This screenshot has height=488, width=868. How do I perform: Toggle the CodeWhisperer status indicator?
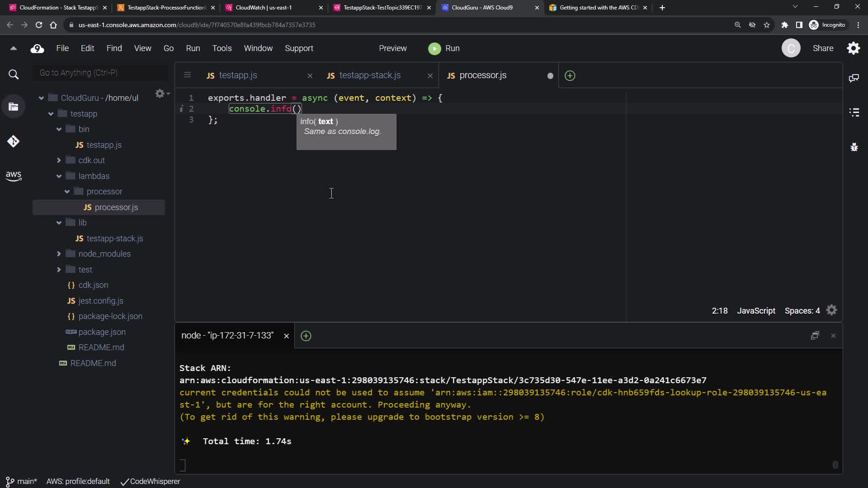151,482
